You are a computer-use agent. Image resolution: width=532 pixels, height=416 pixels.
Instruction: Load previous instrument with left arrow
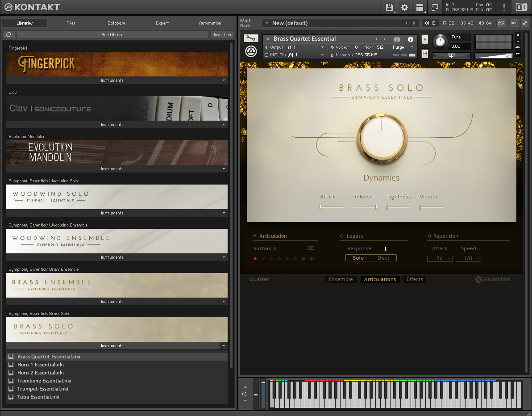coord(376,39)
